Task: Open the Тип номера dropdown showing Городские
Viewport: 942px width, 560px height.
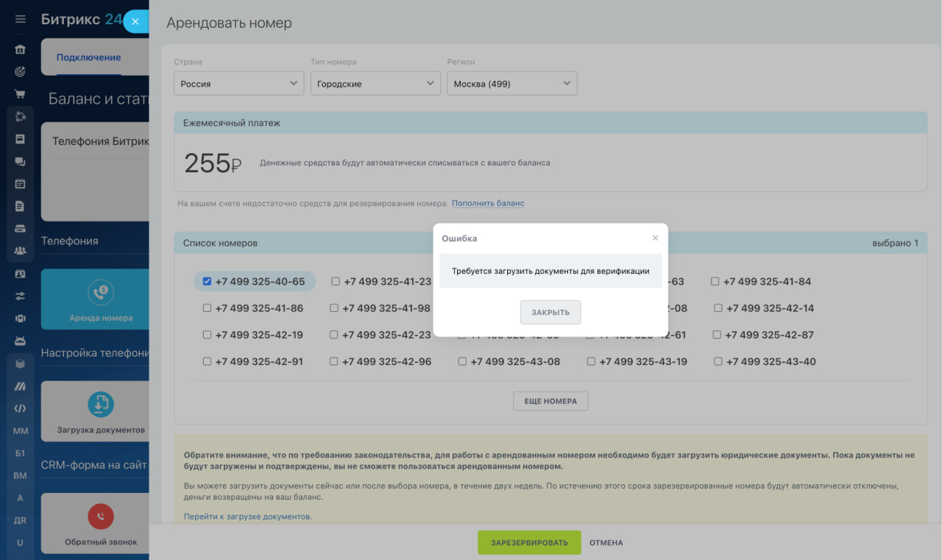Action: 375,83
